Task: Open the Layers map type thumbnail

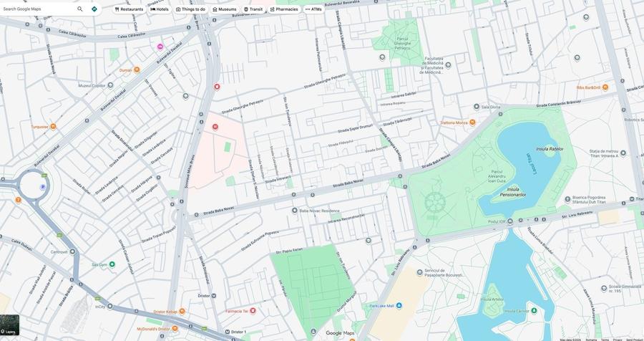Action: coord(9,326)
